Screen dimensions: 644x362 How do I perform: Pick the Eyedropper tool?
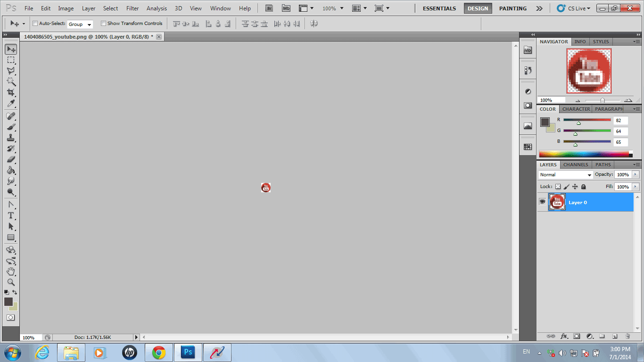[10, 104]
